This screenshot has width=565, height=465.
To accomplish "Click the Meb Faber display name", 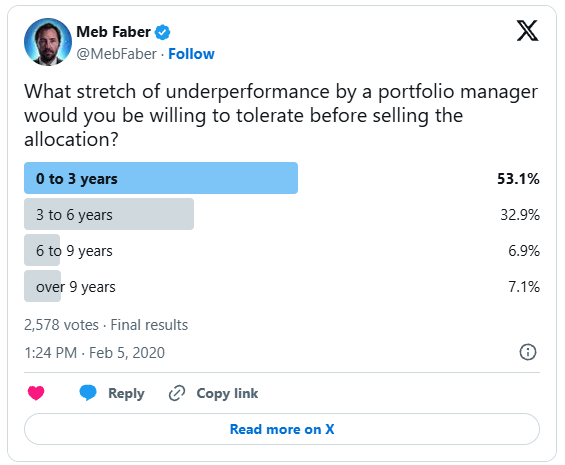I will coord(114,32).
